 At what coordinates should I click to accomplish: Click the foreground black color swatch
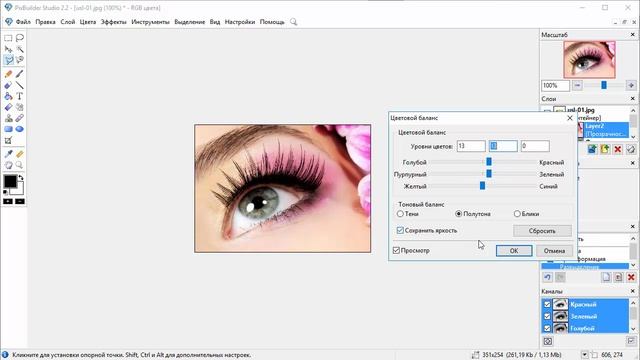(x=10, y=181)
